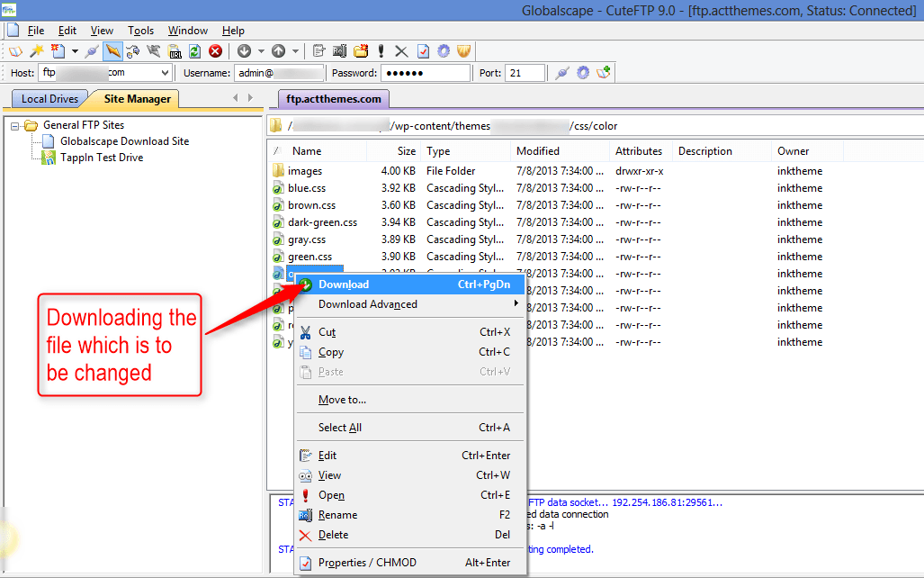Click the add-site icon with the green plus

point(604,73)
